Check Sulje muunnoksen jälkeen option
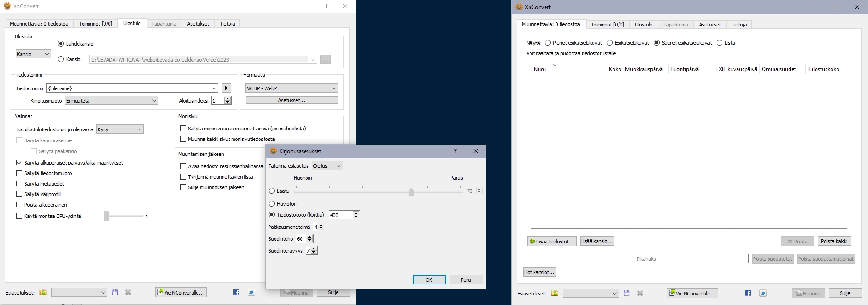 [183, 187]
